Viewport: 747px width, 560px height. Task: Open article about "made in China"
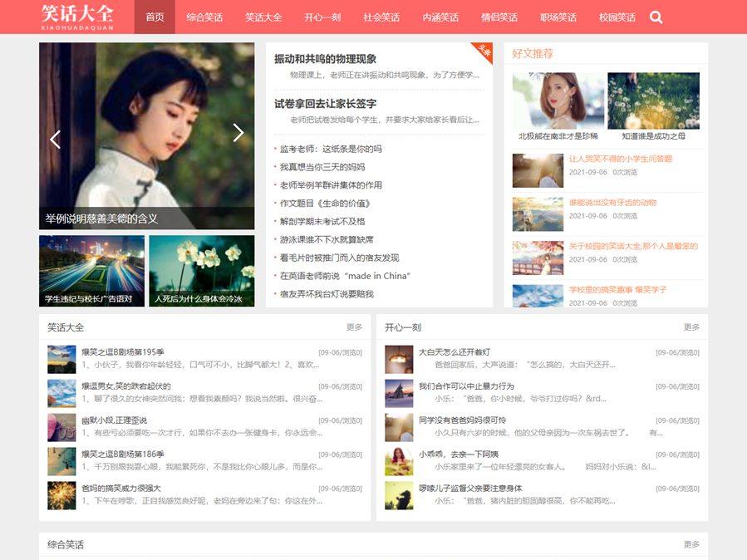click(345, 276)
